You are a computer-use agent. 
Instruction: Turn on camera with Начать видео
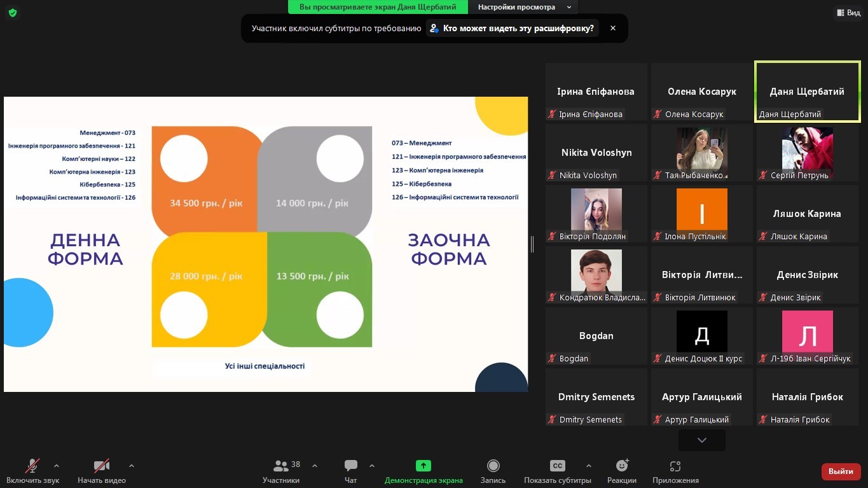pyautogui.click(x=102, y=471)
